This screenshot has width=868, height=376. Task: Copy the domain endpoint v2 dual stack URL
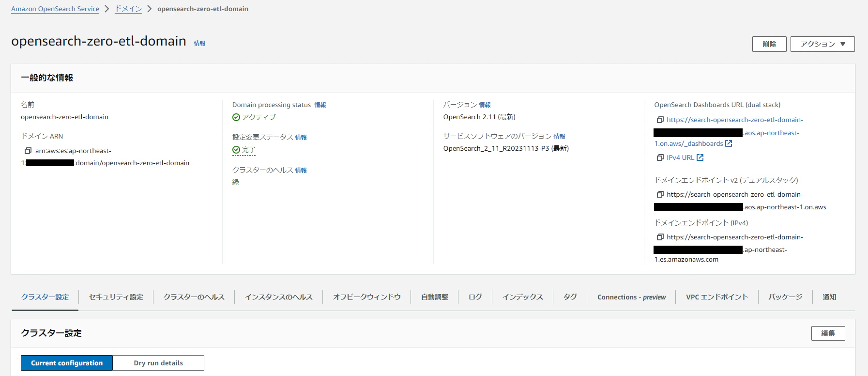tap(660, 194)
